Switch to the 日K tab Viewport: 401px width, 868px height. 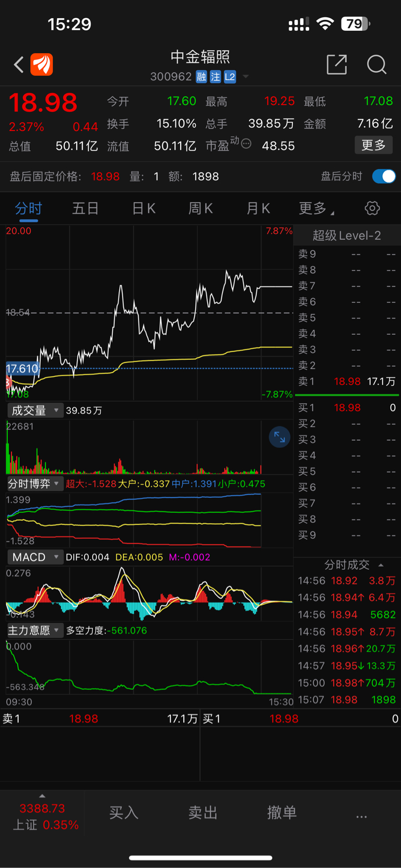pyautogui.click(x=144, y=208)
